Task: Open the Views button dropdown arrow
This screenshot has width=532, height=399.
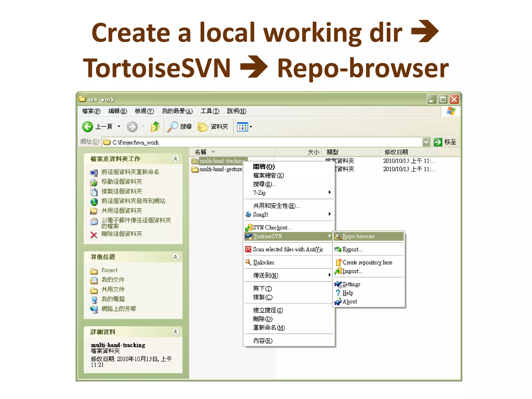Action: [x=251, y=127]
